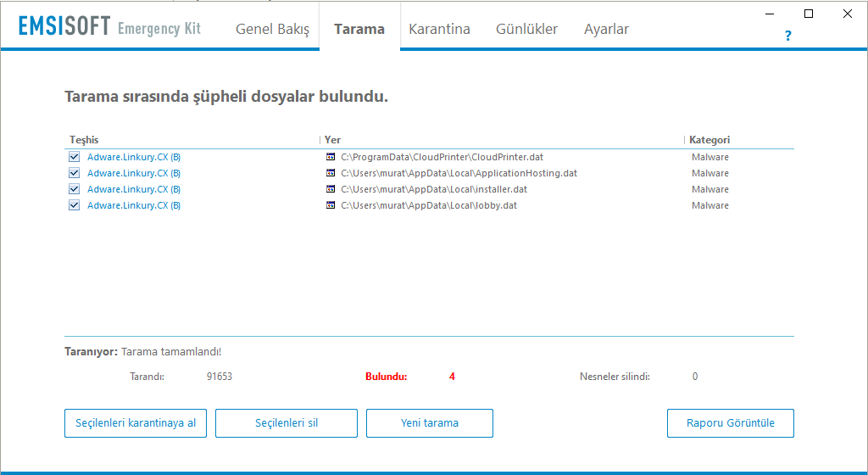
Task: Start a Yeni tarama
Action: click(x=430, y=423)
